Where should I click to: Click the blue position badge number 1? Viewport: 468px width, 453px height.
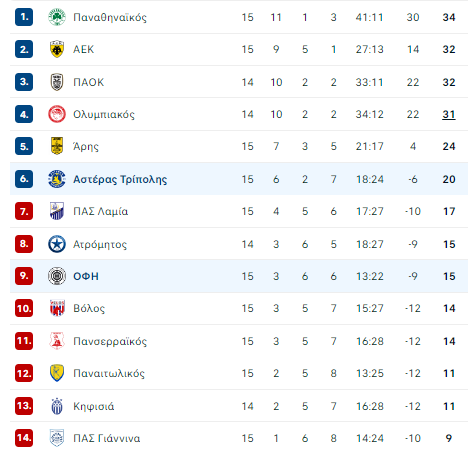point(24,17)
